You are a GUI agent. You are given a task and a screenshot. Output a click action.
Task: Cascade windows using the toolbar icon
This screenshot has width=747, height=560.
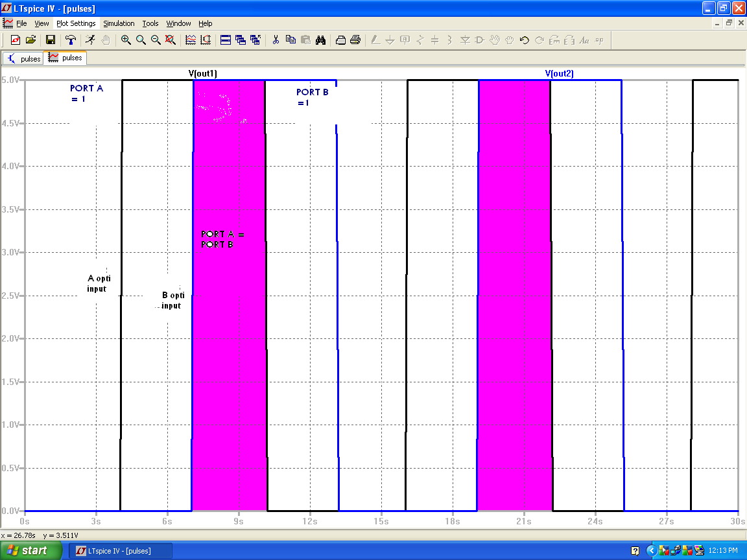[241, 40]
